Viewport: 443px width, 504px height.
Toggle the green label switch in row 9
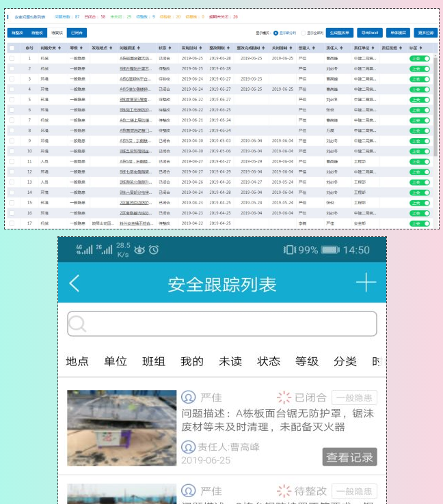(420, 141)
